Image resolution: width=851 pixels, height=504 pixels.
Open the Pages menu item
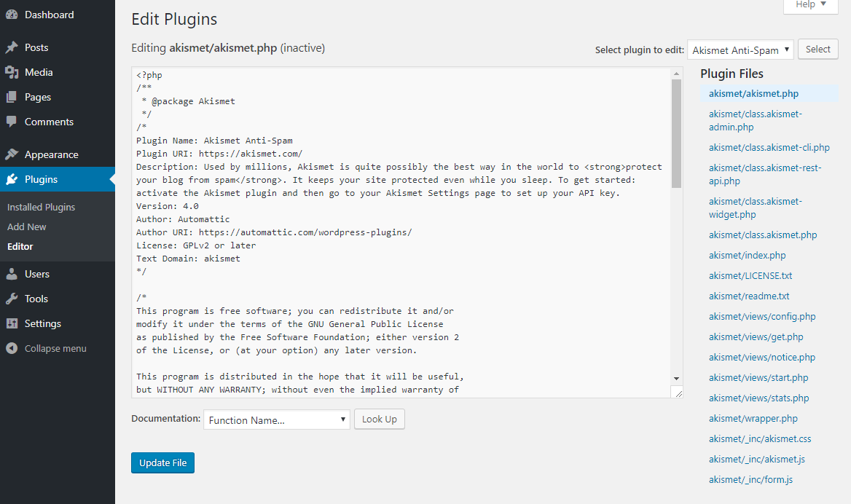[37, 97]
